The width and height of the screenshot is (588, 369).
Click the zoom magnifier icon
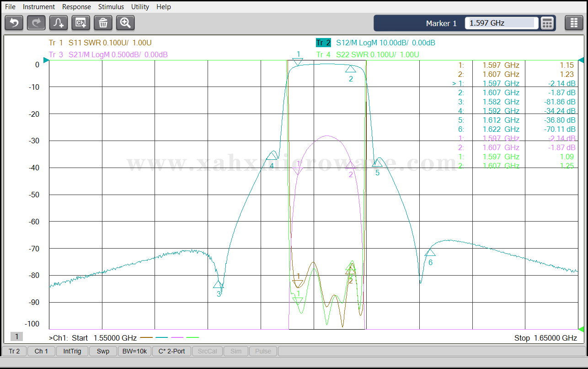(x=125, y=22)
